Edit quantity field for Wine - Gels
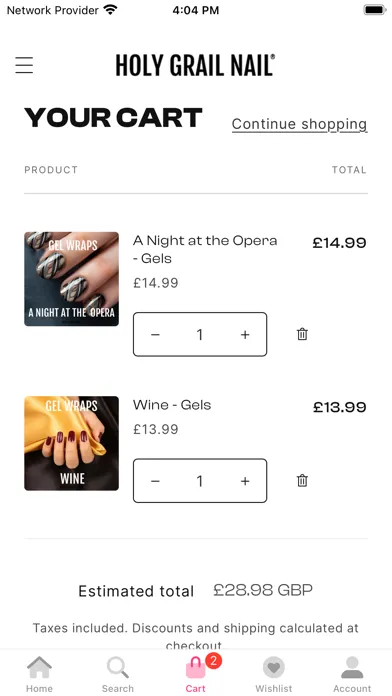This screenshot has width=392, height=696. tap(200, 481)
